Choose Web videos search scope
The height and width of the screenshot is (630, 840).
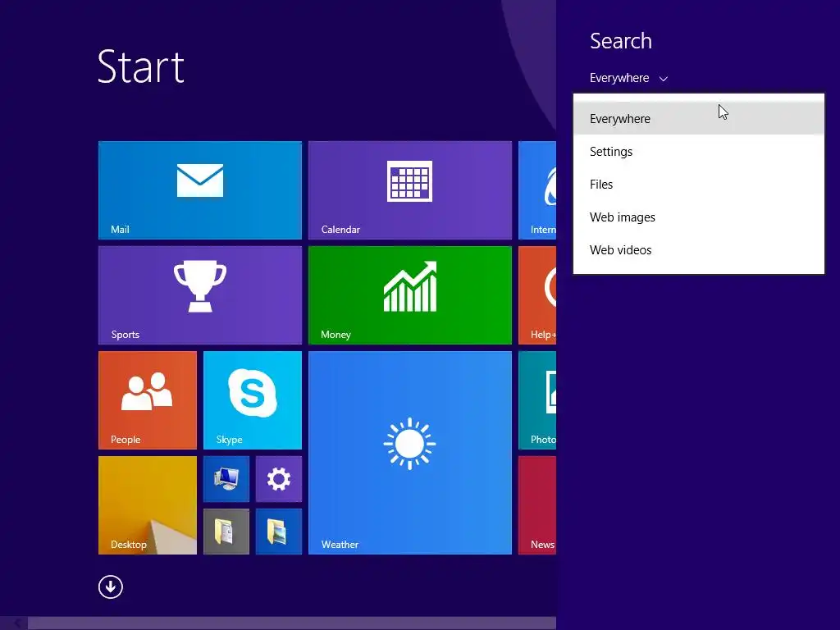699,249
